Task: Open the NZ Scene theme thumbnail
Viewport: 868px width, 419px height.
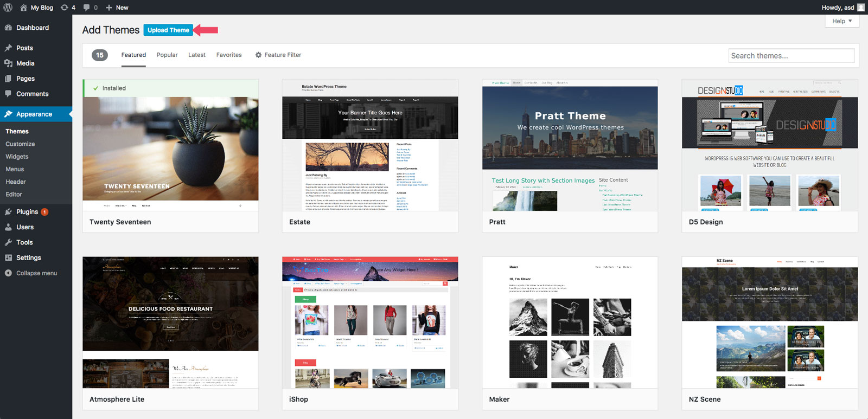Action: pyautogui.click(x=770, y=323)
